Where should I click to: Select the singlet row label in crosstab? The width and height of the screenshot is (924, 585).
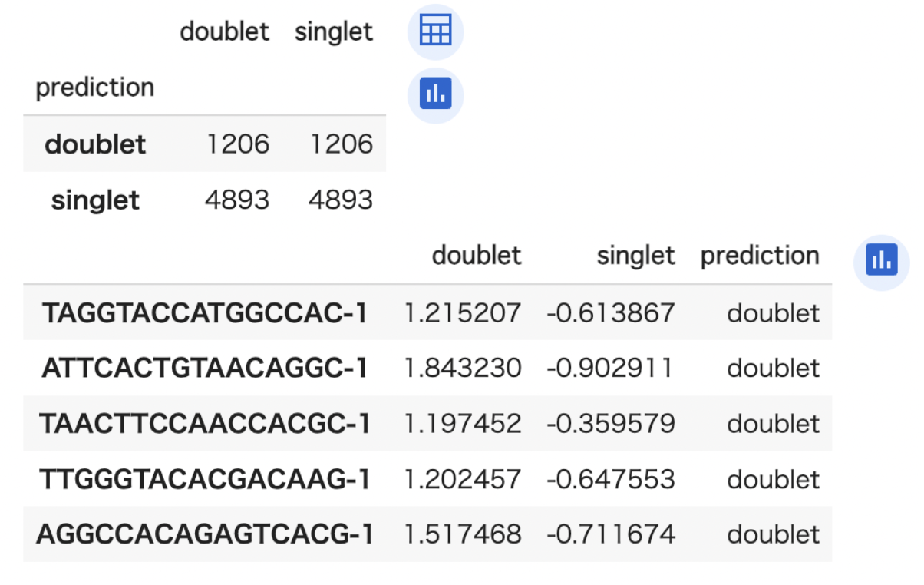tap(96, 200)
